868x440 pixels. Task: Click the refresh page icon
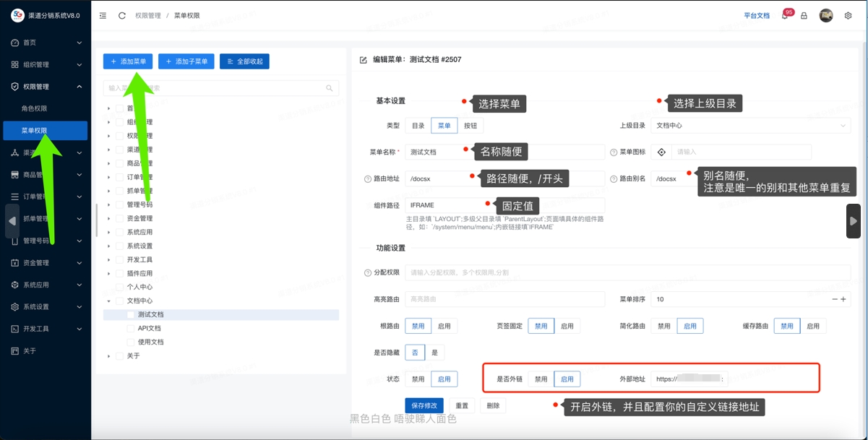tap(122, 15)
